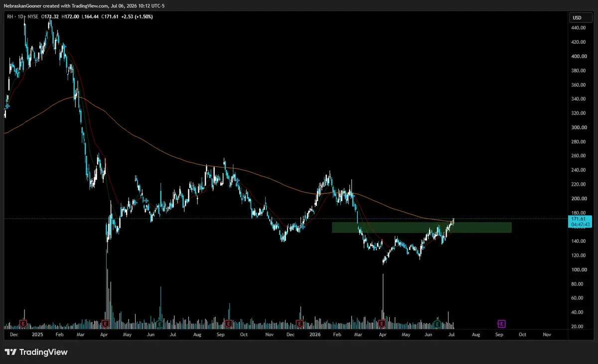Click the change value +2.53 (+1.50%)
The image size is (598, 364).
tap(137, 16)
